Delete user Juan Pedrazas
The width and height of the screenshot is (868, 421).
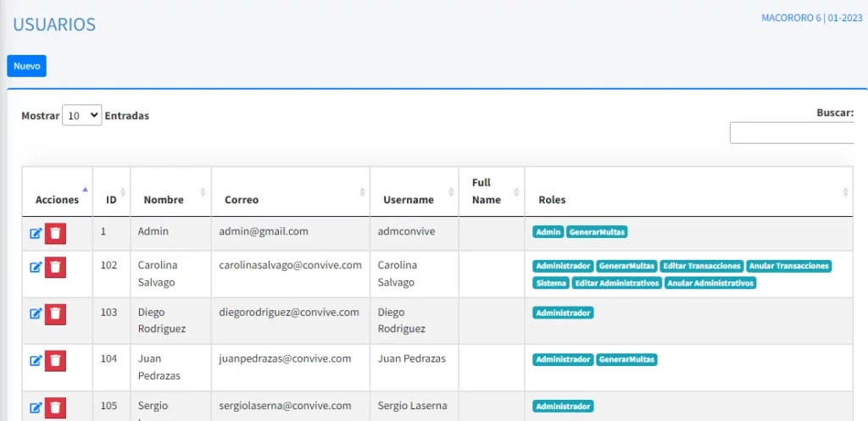pos(55,361)
